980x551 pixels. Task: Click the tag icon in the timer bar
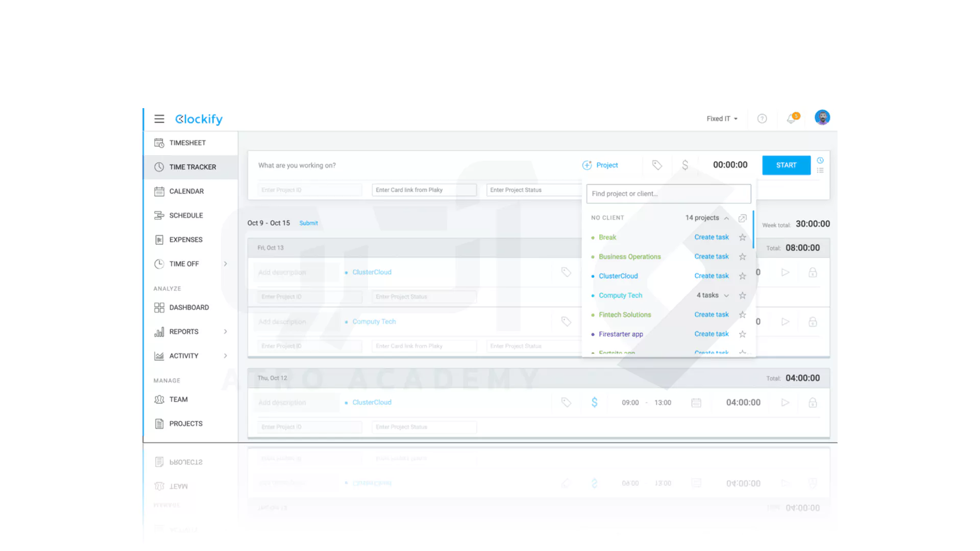pos(657,165)
